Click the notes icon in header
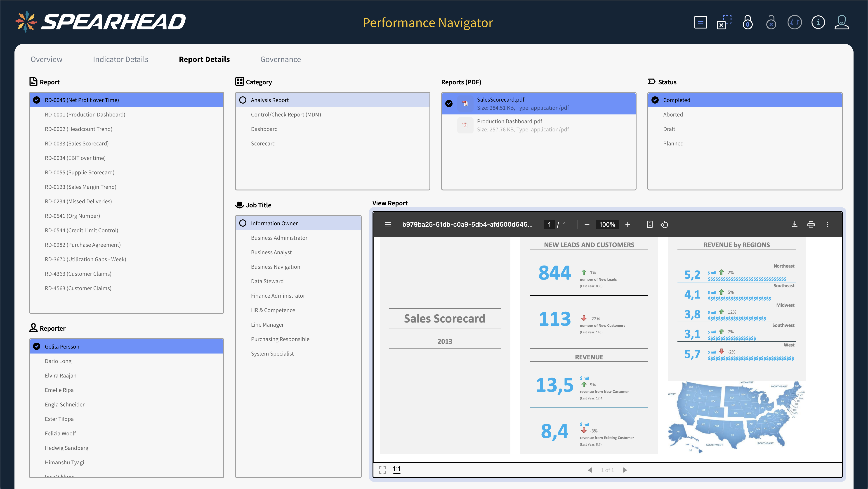The height and width of the screenshot is (489, 868). (x=701, y=23)
